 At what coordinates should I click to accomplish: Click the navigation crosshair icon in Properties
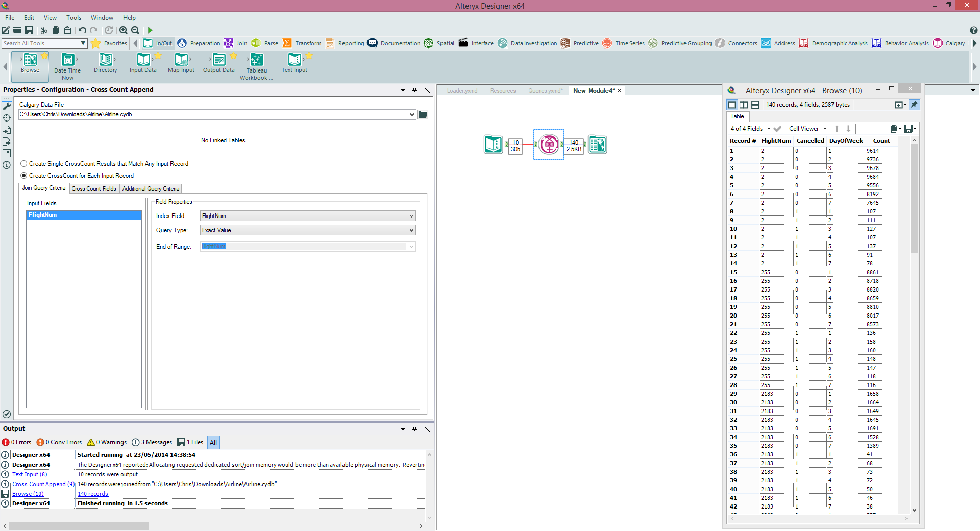coord(7,118)
